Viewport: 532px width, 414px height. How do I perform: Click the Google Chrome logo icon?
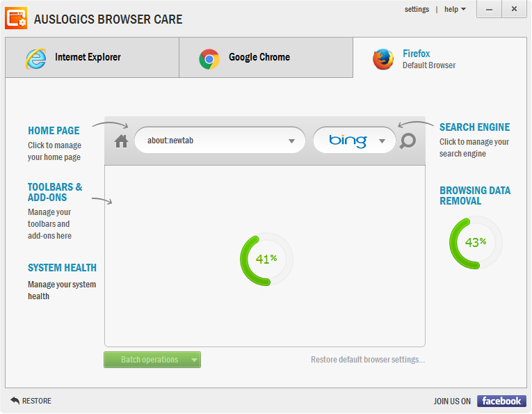pos(209,59)
